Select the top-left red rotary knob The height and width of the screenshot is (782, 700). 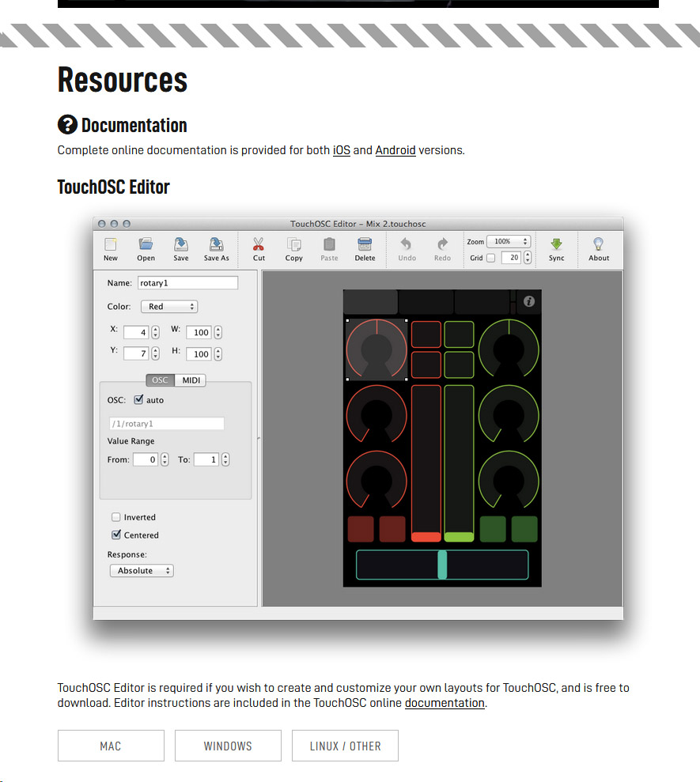click(x=376, y=349)
